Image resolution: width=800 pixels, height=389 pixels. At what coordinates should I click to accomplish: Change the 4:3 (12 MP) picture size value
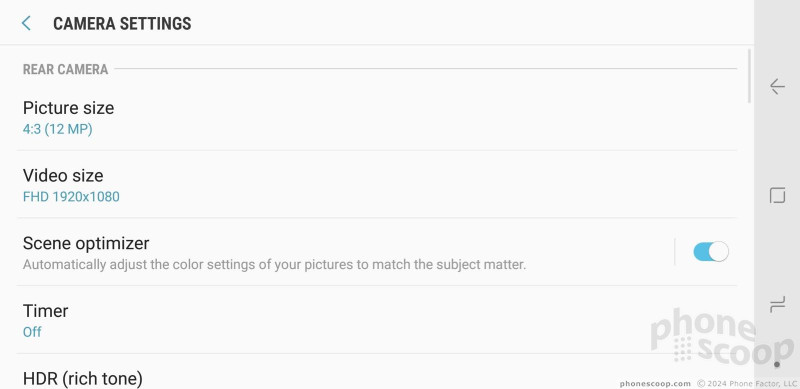pyautogui.click(x=58, y=129)
